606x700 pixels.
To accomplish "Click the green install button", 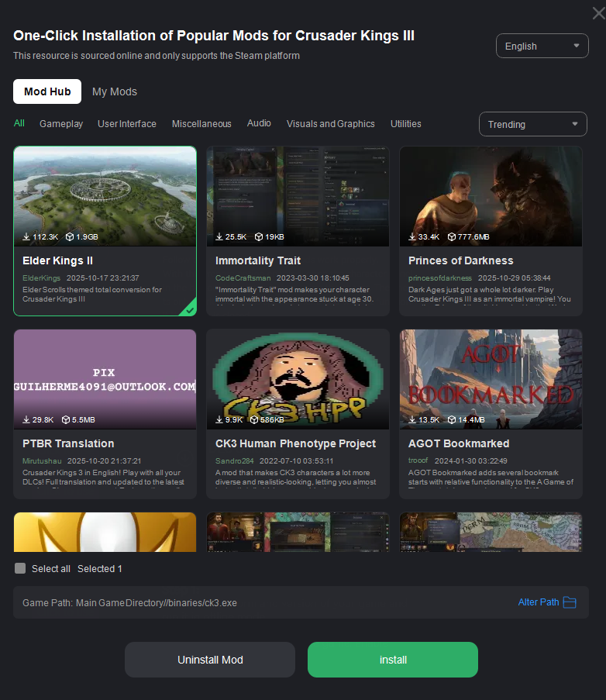I will [393, 660].
